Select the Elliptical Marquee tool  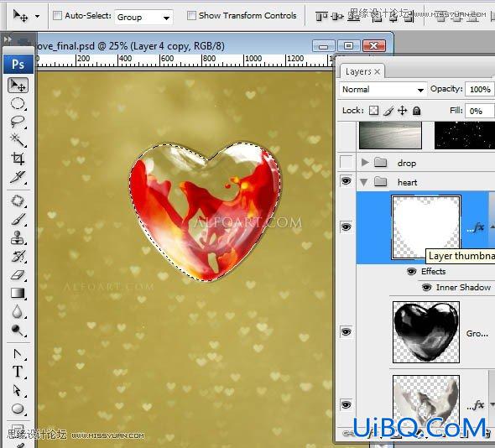click(x=18, y=103)
